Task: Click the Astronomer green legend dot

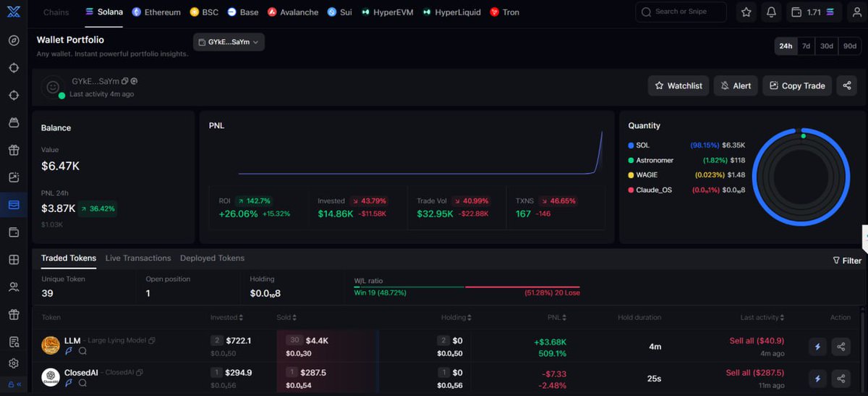Action: (631, 160)
